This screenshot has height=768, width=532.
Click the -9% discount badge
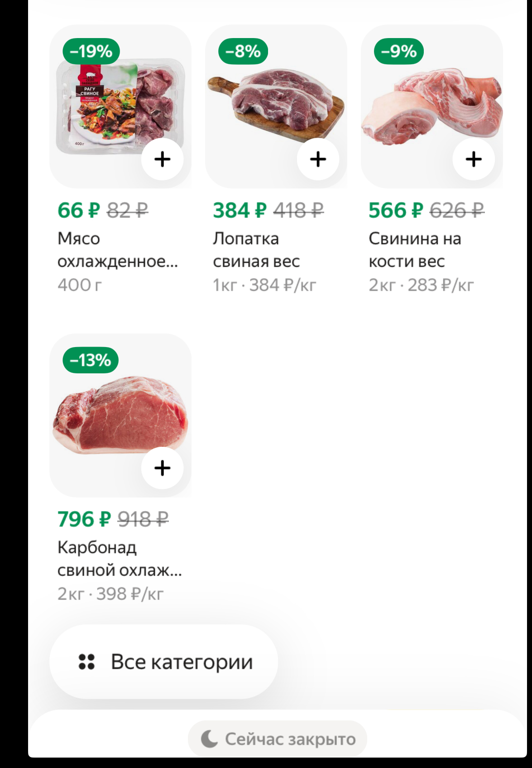(x=399, y=51)
